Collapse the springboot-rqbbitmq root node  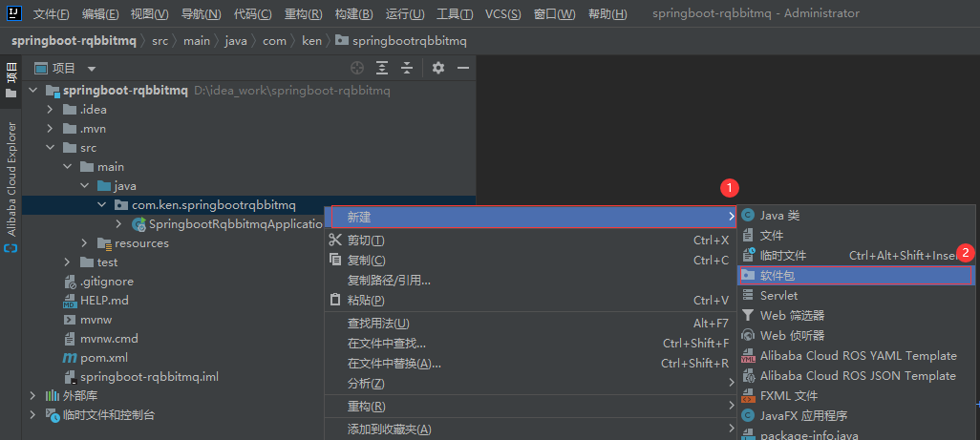point(33,91)
